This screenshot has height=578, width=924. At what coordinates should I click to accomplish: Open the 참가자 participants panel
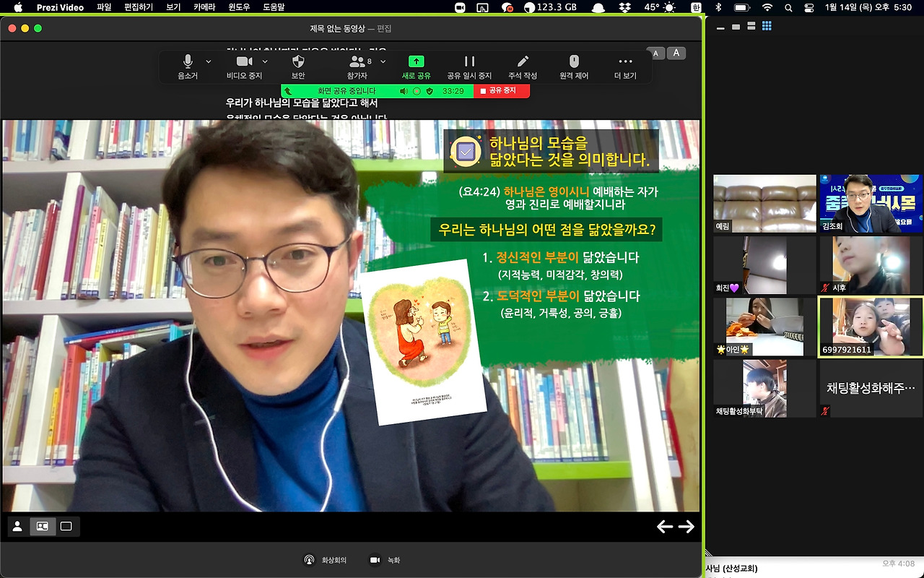pyautogui.click(x=357, y=67)
